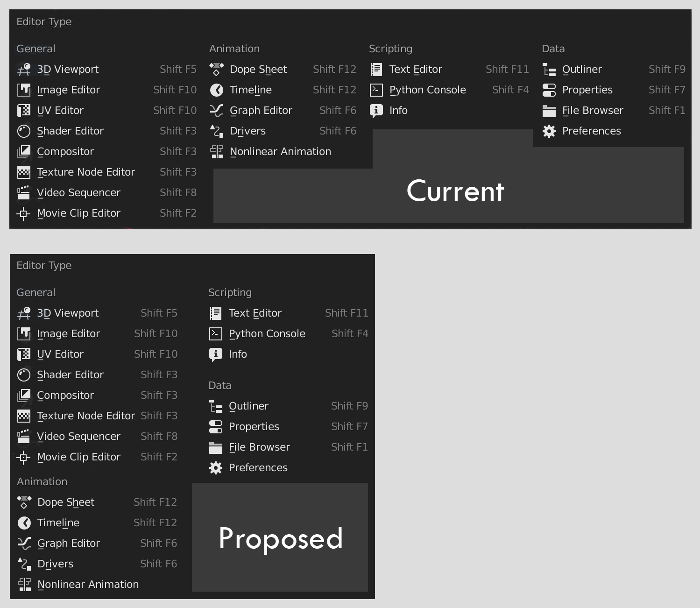Viewport: 700px width, 608px height.
Task: Choose Image Editor in Proposed menu
Action: pyautogui.click(x=97, y=334)
